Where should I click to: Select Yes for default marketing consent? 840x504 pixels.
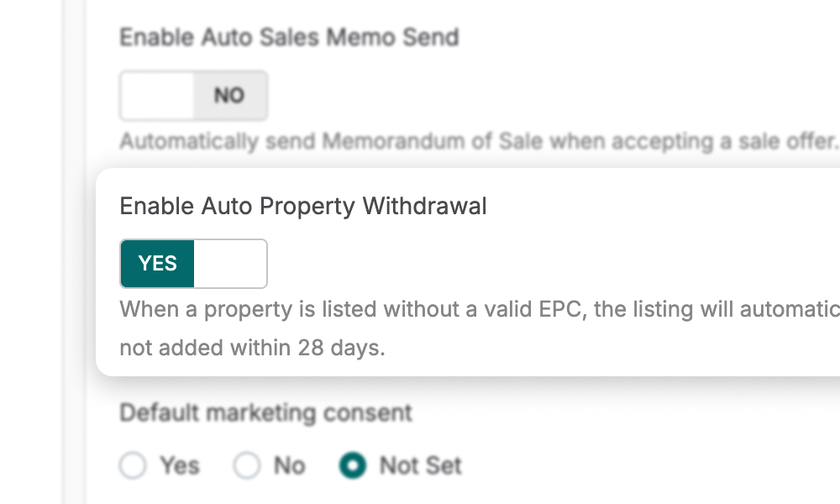pos(133,465)
